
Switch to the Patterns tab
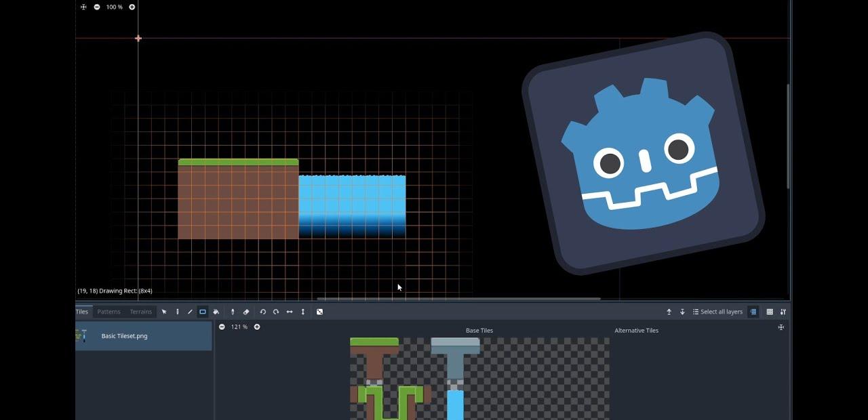(108, 312)
